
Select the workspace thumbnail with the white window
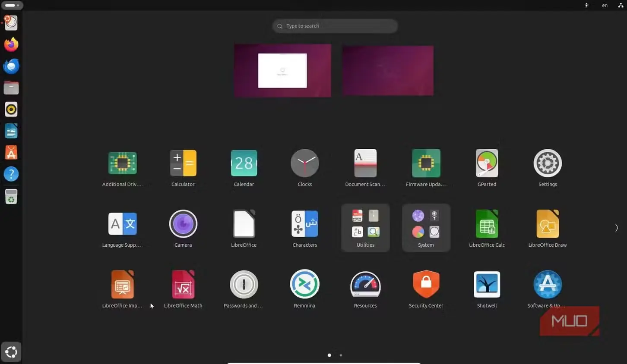(x=283, y=70)
